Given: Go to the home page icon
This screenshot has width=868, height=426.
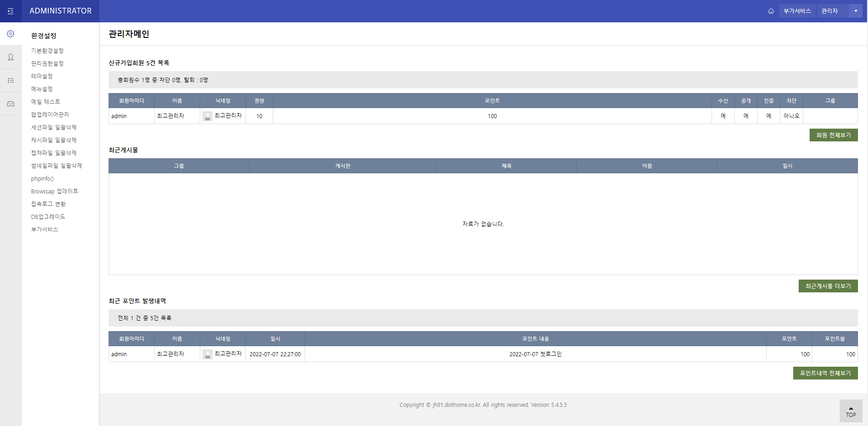Looking at the screenshot, I should click(x=771, y=11).
